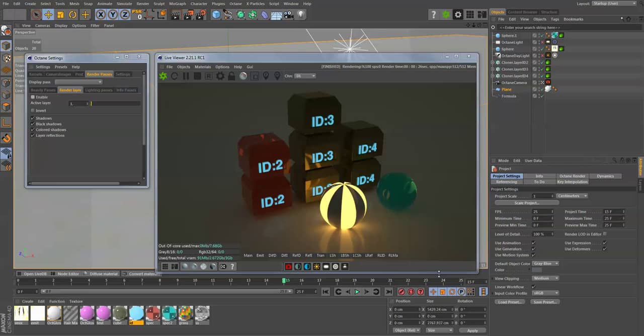Uncheck Black shadows option
Screen dimensions: 644x336
coord(33,124)
